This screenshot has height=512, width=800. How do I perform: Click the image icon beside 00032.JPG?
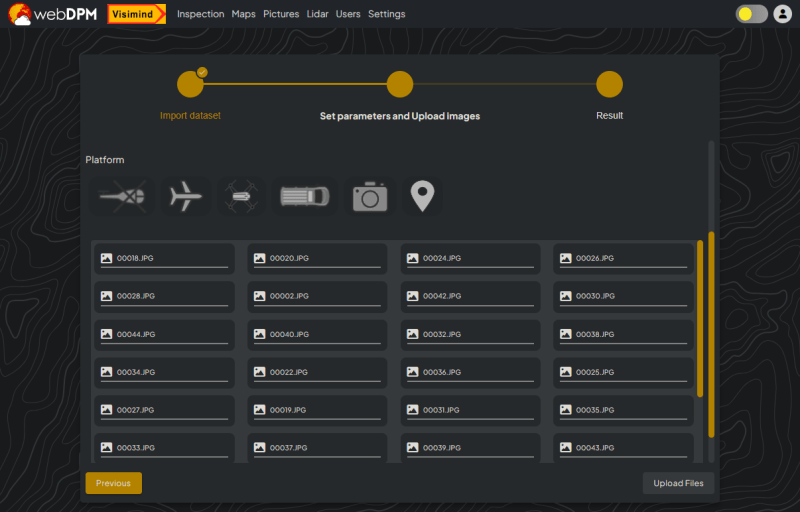pyautogui.click(x=412, y=334)
